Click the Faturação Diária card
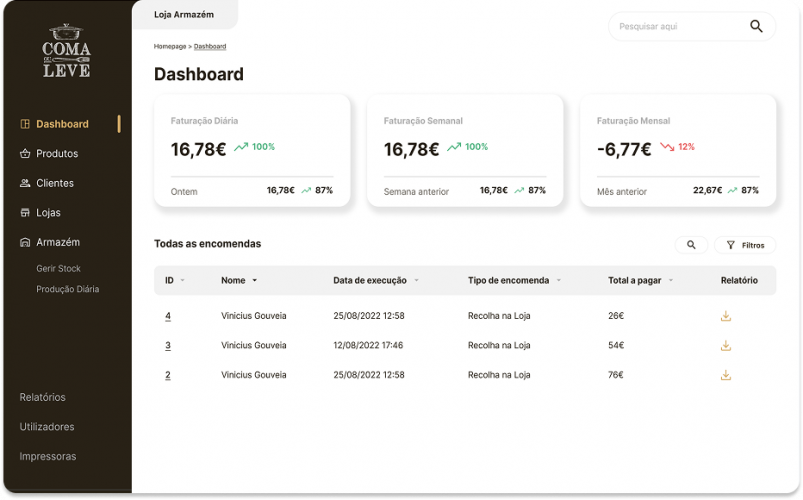 tap(252, 151)
